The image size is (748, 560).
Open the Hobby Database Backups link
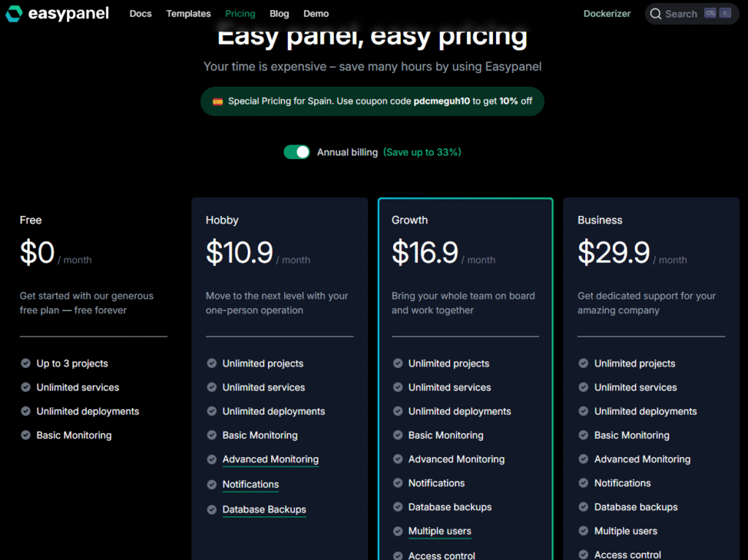coord(264,510)
